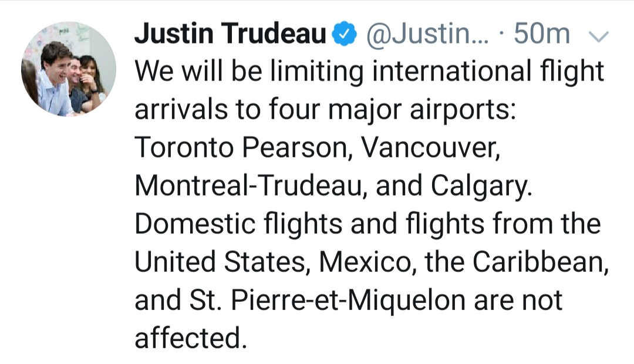634x364 pixels.
Task: Open the 50m timestamp link
Action: tap(542, 33)
